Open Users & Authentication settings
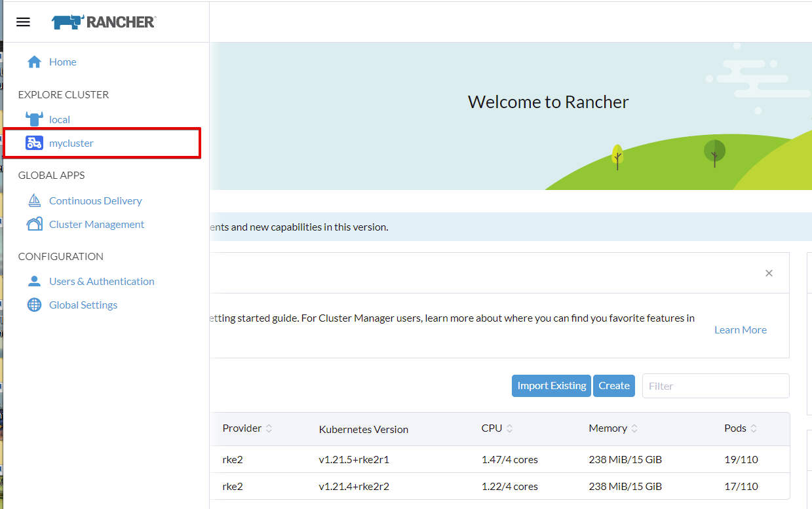 click(x=102, y=281)
